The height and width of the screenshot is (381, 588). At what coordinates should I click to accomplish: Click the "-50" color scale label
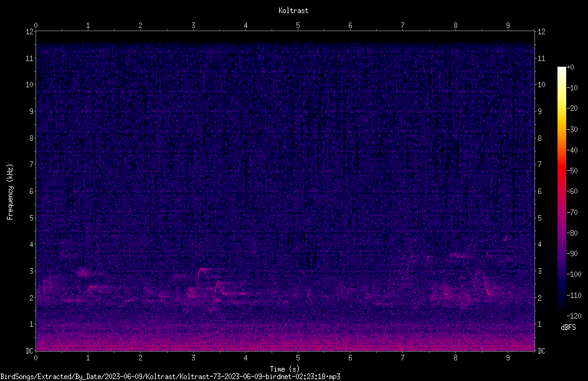572,171
